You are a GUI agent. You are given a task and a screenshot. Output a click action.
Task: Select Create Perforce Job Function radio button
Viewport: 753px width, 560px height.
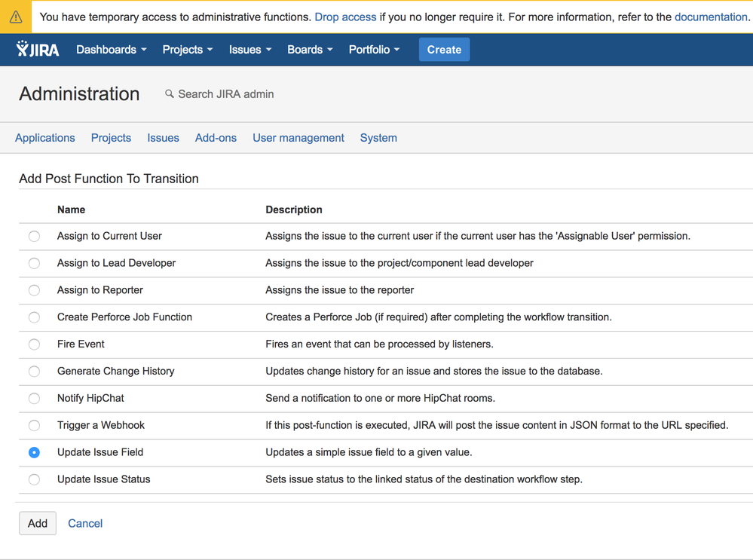34,317
